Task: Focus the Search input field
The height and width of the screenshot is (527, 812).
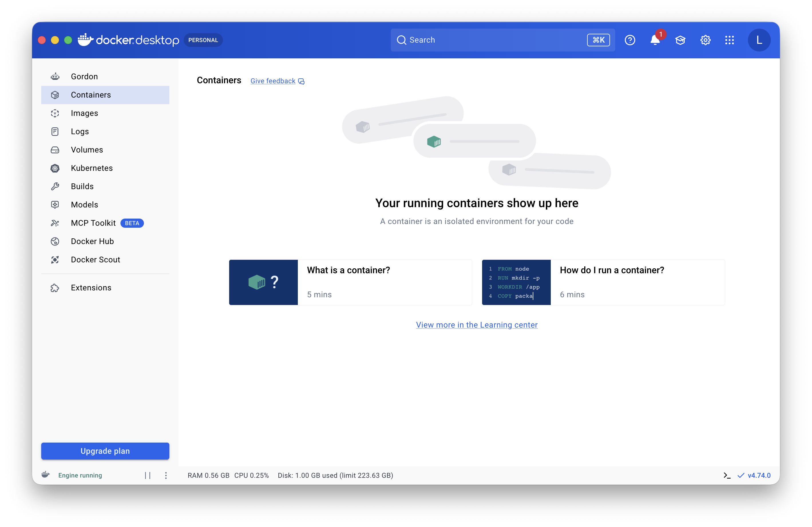Action: click(502, 40)
